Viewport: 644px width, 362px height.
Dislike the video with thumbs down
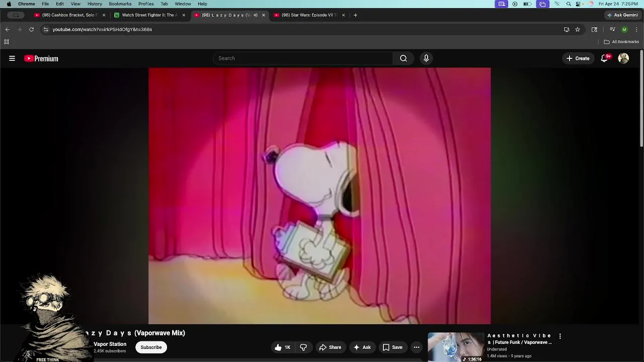tap(303, 347)
